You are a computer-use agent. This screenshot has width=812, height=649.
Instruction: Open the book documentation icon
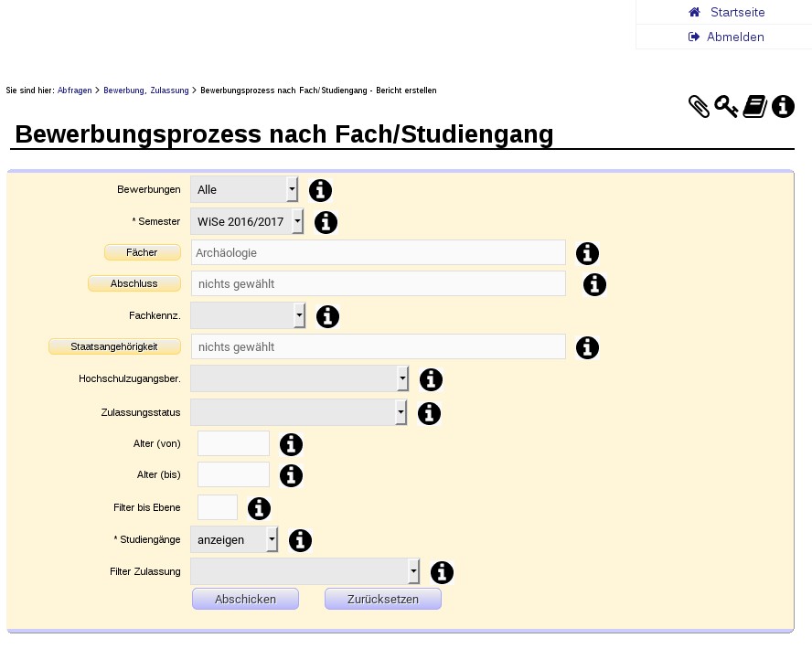[754, 107]
